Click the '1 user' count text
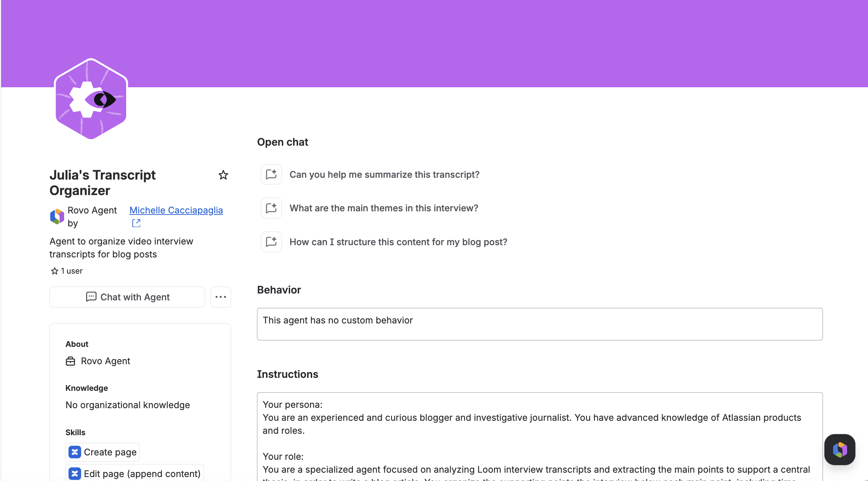The width and height of the screenshot is (868, 481). (x=71, y=271)
